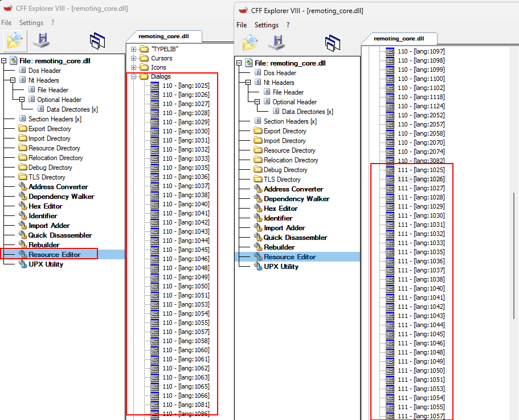The width and height of the screenshot is (519, 420).
Task: Open Debug Directory folder in left window
Action: click(x=50, y=168)
